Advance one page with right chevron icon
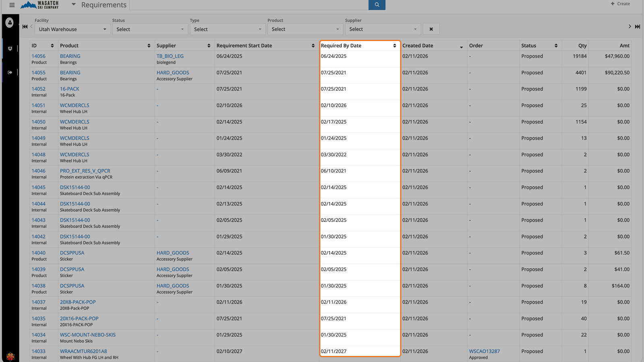 630,26
